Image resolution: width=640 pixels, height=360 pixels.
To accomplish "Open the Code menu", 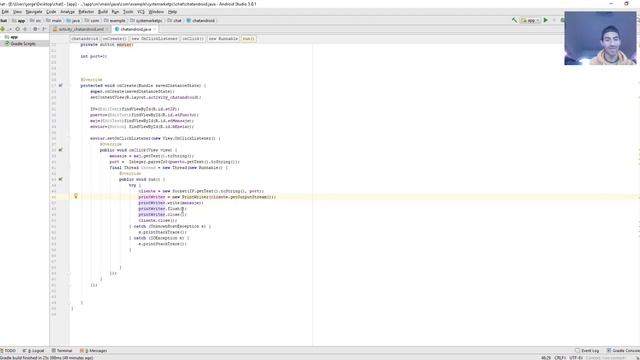I will coord(51,12).
